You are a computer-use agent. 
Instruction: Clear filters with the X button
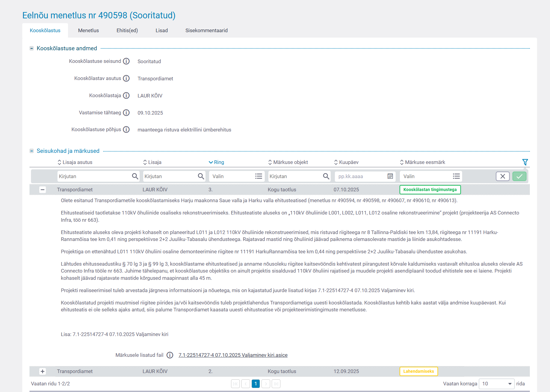pyautogui.click(x=502, y=176)
